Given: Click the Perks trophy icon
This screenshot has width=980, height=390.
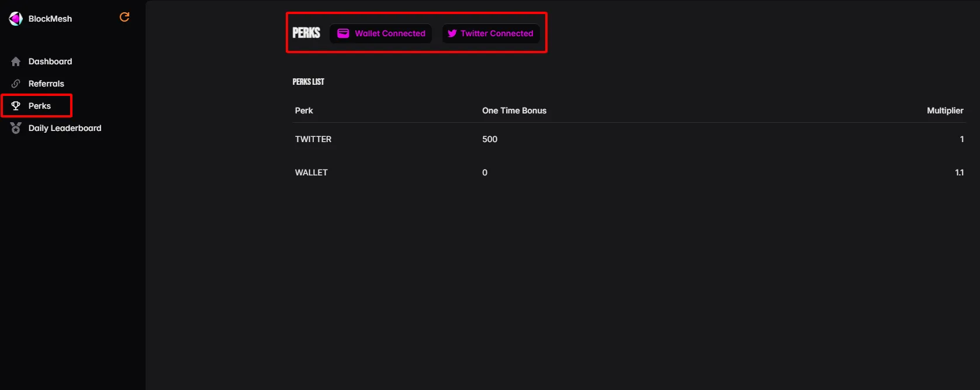Looking at the screenshot, I should pos(16,106).
